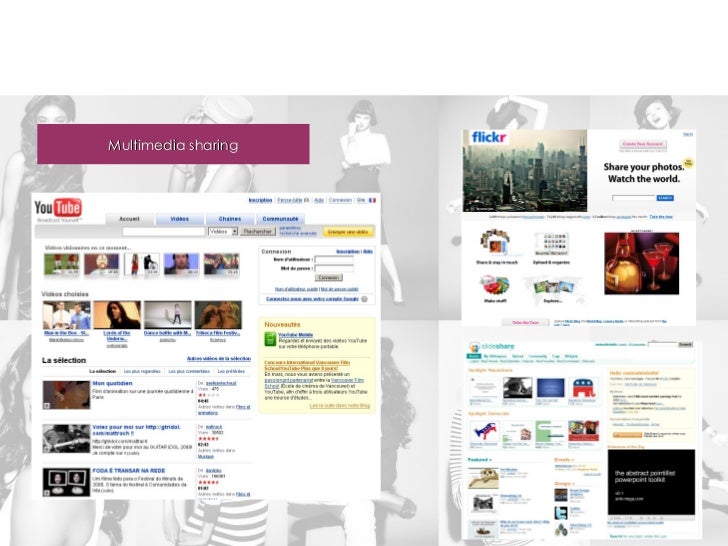The width and height of the screenshot is (728, 546).
Task: Click Flickr blue 'Search' button
Action: point(665,198)
